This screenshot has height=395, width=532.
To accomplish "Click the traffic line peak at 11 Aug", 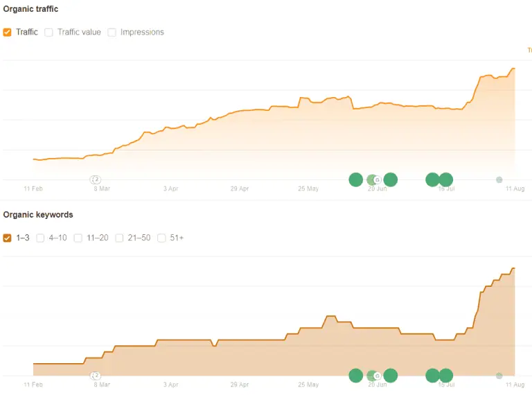I will tap(514, 69).
